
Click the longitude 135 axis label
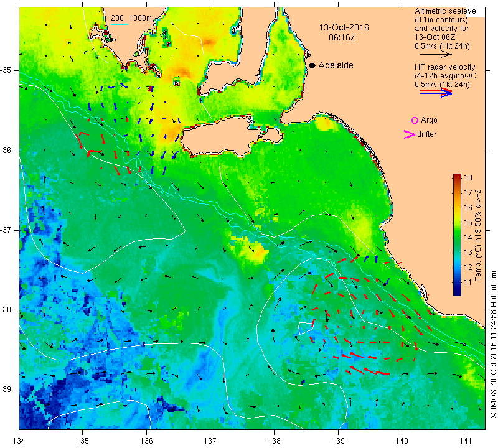click(x=83, y=441)
